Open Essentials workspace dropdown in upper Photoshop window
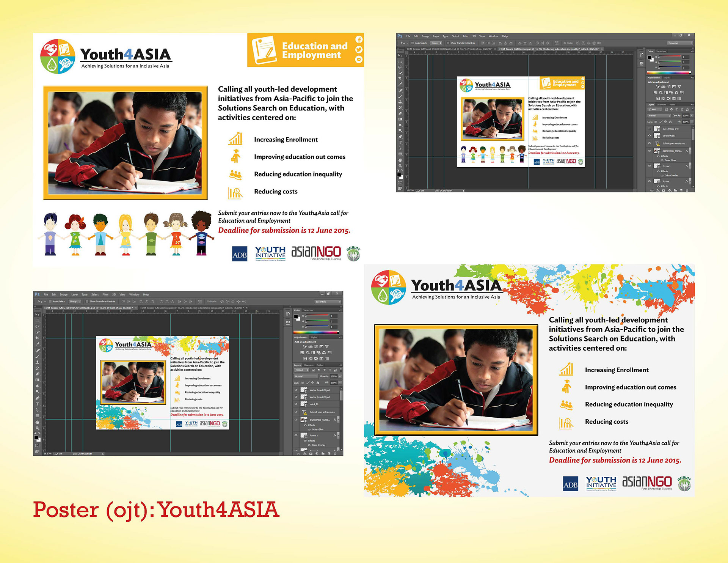 [x=680, y=43]
